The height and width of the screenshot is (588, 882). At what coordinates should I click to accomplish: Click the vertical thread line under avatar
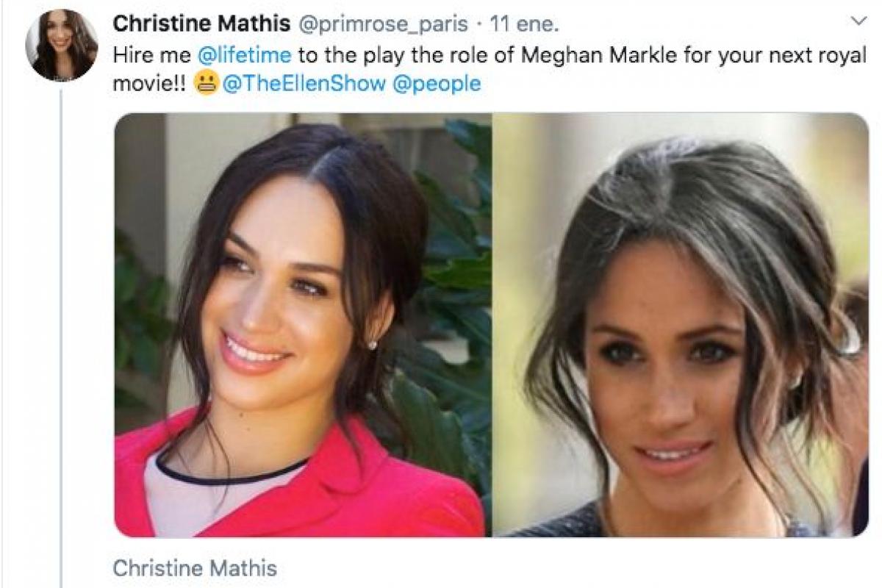pos(61,331)
